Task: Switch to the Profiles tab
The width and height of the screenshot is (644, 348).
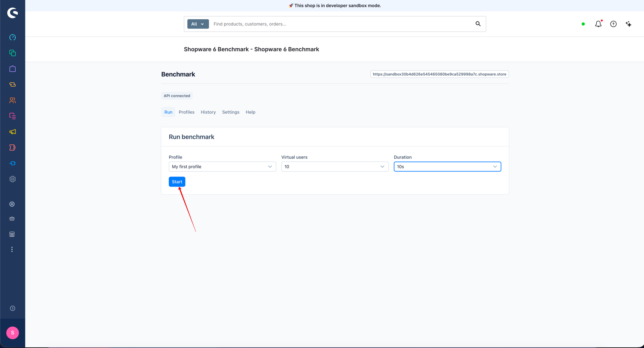Action: point(187,112)
